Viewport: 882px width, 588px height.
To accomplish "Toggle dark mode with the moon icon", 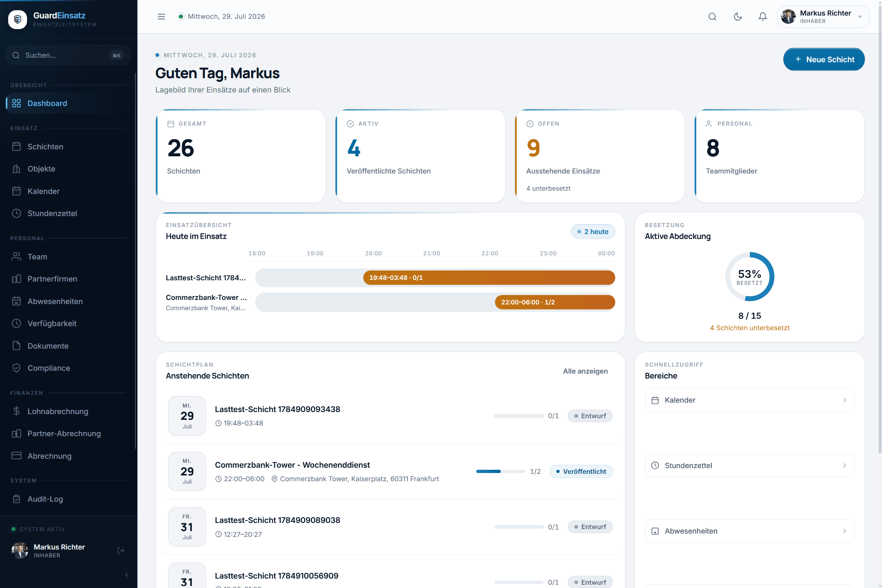I will (x=738, y=17).
